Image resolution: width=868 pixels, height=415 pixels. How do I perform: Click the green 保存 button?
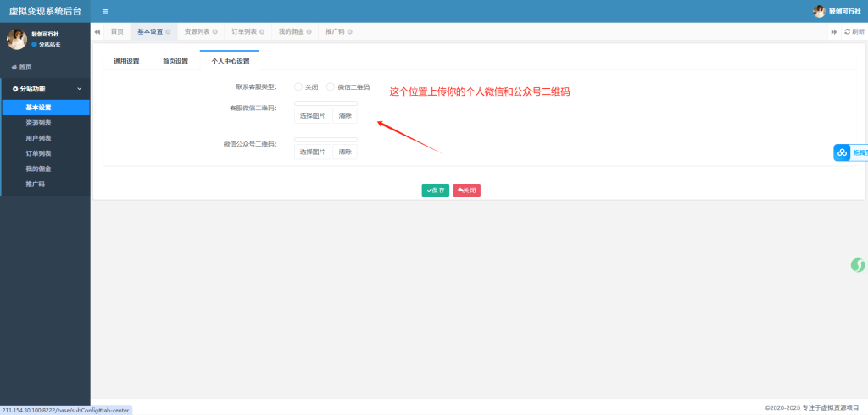436,191
